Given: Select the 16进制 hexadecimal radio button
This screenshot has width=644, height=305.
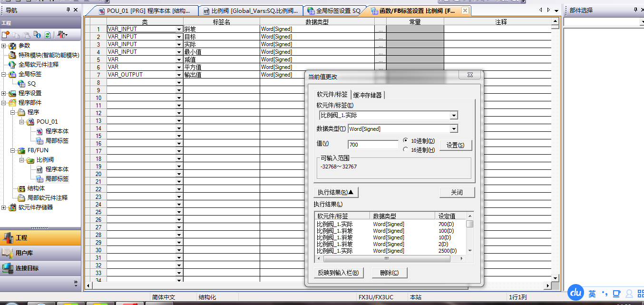Looking at the screenshot, I should point(405,150).
